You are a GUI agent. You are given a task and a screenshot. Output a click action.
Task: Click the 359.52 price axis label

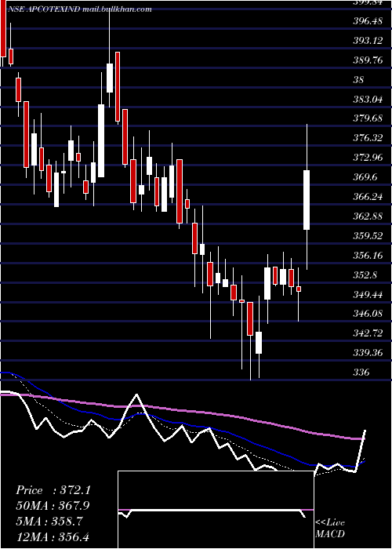(368, 236)
